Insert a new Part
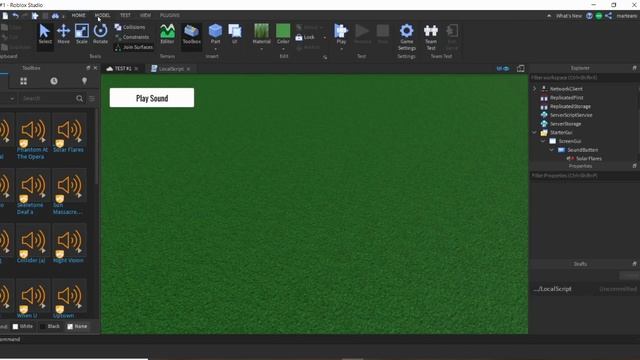640x360 pixels. coord(215,35)
